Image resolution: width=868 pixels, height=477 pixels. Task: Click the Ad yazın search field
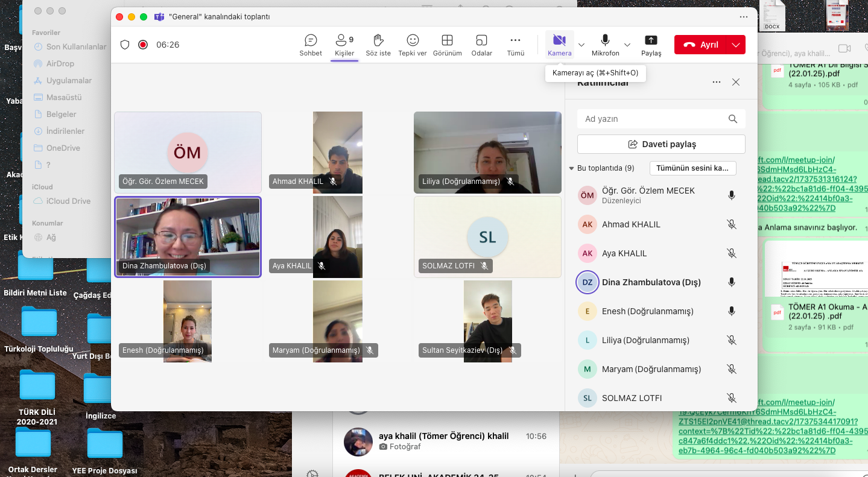tap(654, 119)
